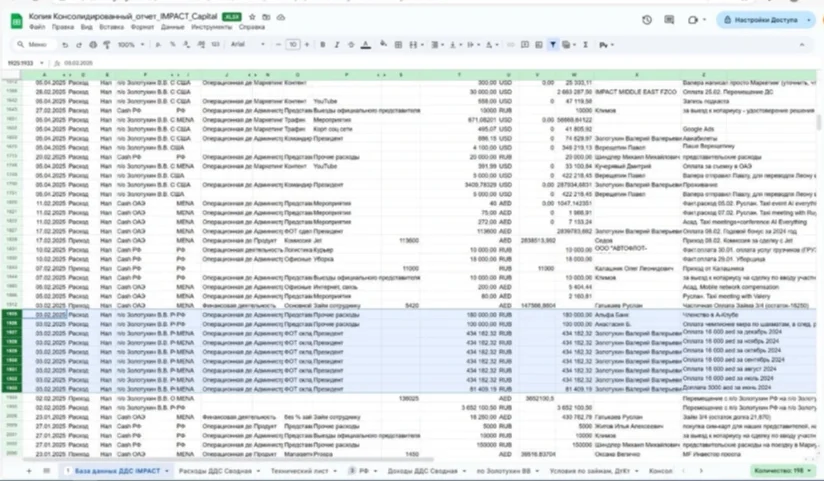Viewport: 824px width, 481px height.
Task: Open the Справка menu
Action: pos(252,27)
